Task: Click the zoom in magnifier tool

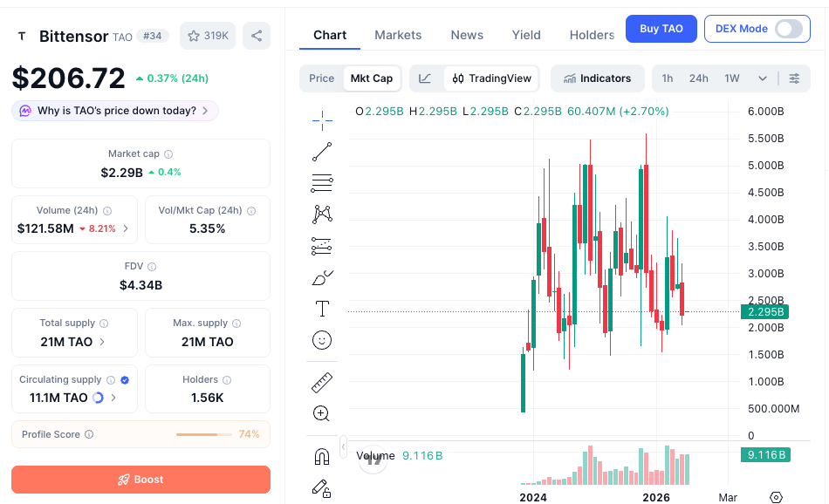Action: point(321,413)
